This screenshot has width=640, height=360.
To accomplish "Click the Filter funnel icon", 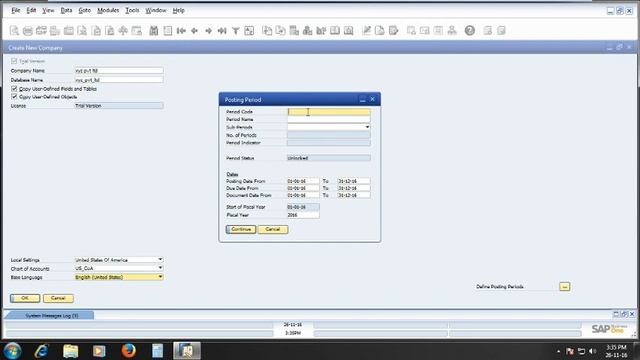I will click(x=236, y=31).
